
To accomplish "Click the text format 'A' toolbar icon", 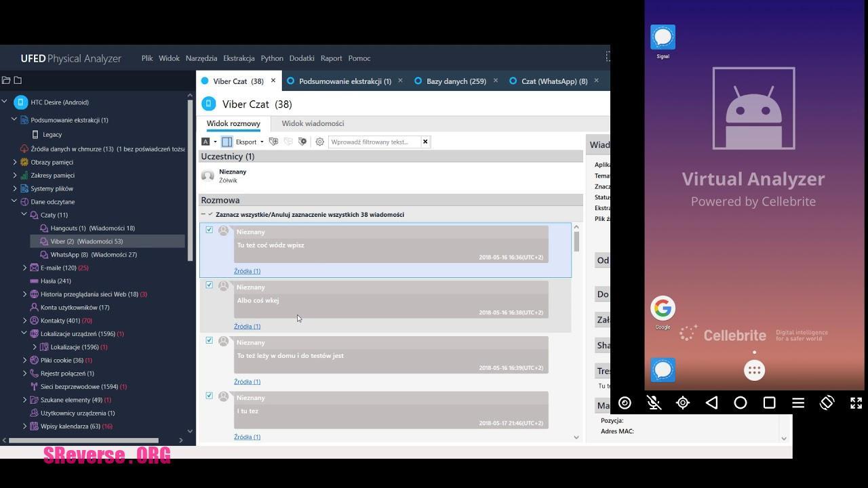I will 205,142.
